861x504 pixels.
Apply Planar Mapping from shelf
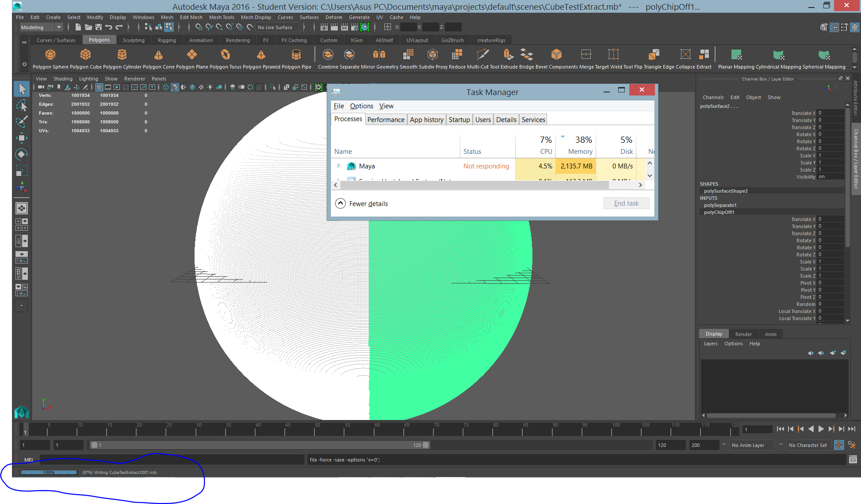(x=736, y=55)
